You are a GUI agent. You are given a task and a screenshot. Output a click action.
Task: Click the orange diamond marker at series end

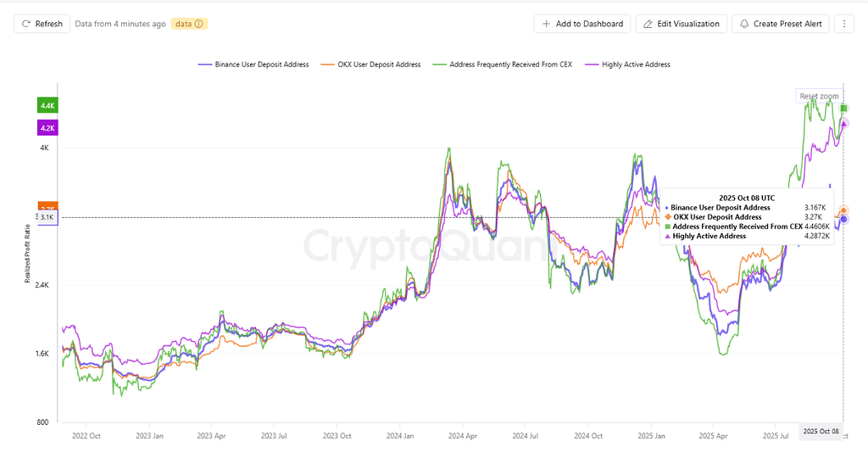(843, 210)
